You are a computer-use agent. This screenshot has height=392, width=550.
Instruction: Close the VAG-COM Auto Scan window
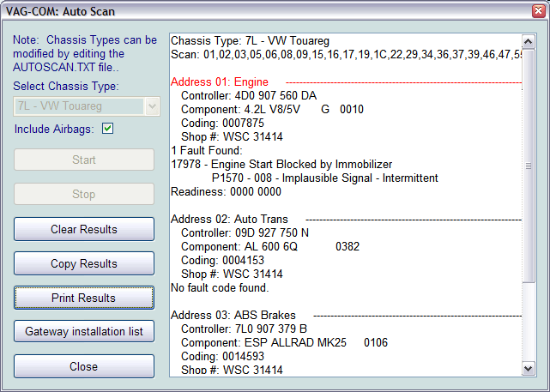[539, 11]
